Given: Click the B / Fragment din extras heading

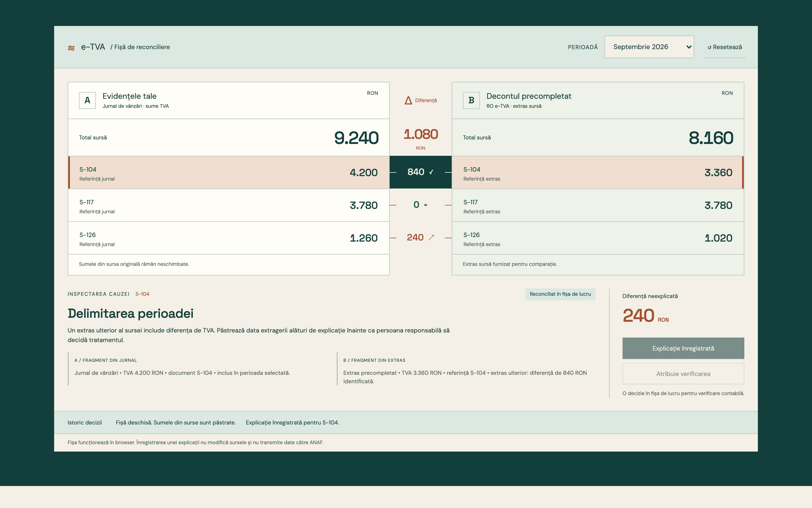Looking at the screenshot, I should (374, 360).
